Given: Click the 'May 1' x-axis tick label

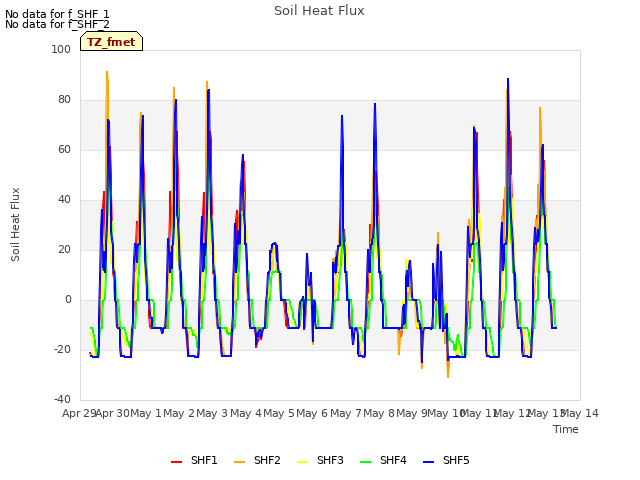Looking at the screenshot, I should pos(147,413).
